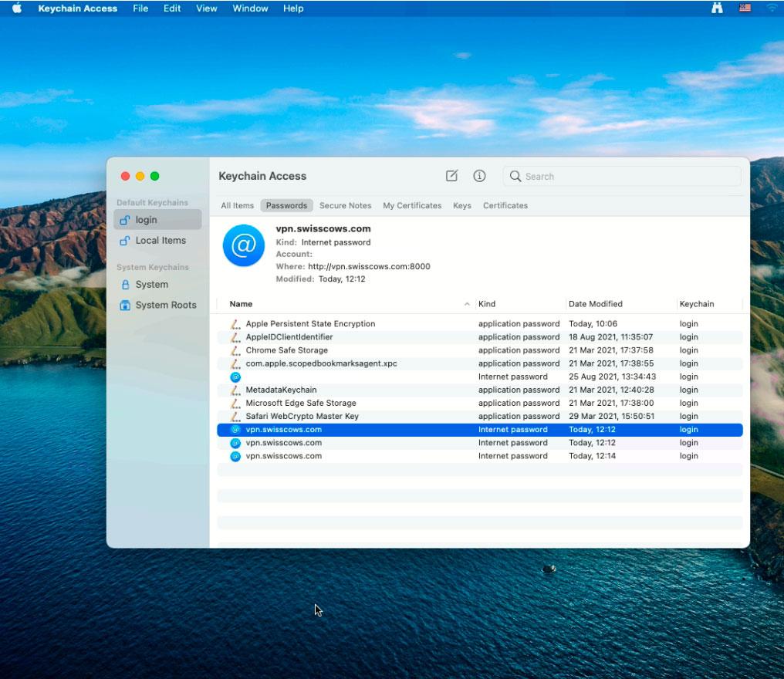The width and height of the screenshot is (784, 679).
Task: Select the System Roots keychain label
Action: [166, 305]
